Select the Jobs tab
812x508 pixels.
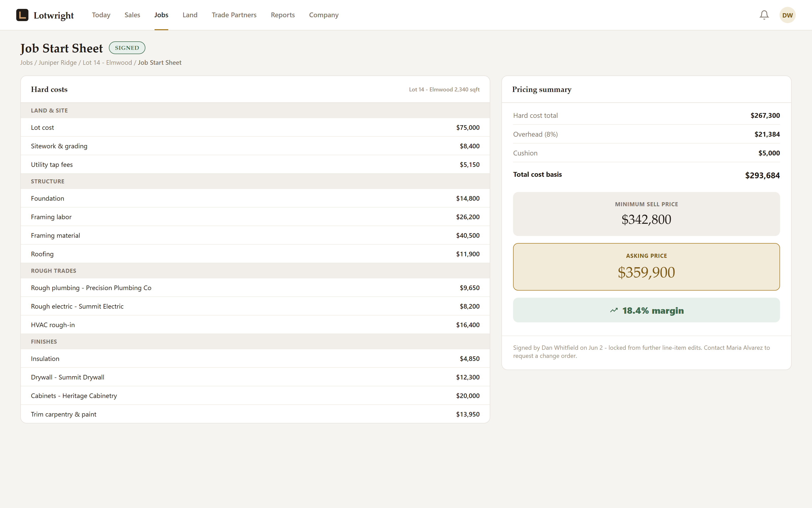[x=161, y=15]
